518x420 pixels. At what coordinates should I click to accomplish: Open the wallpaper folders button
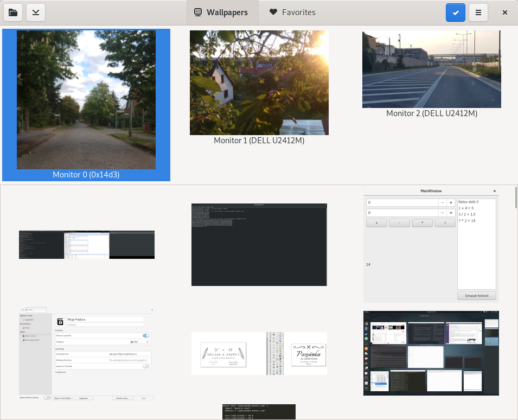point(13,12)
